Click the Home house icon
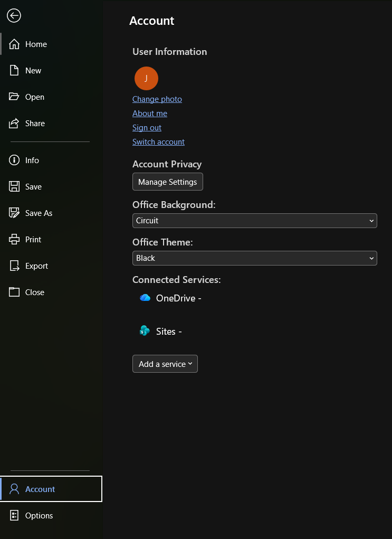The width and height of the screenshot is (392, 539). (x=14, y=44)
